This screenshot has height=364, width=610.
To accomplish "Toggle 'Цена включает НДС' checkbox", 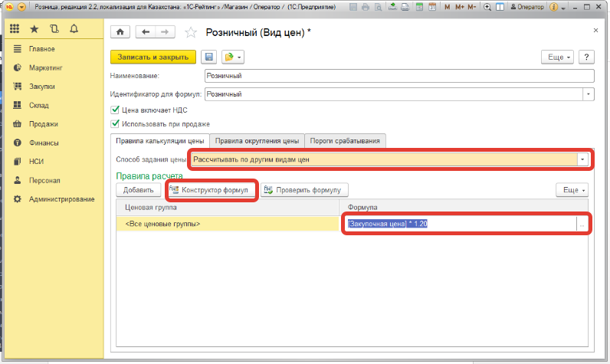I will pyautogui.click(x=116, y=110).
